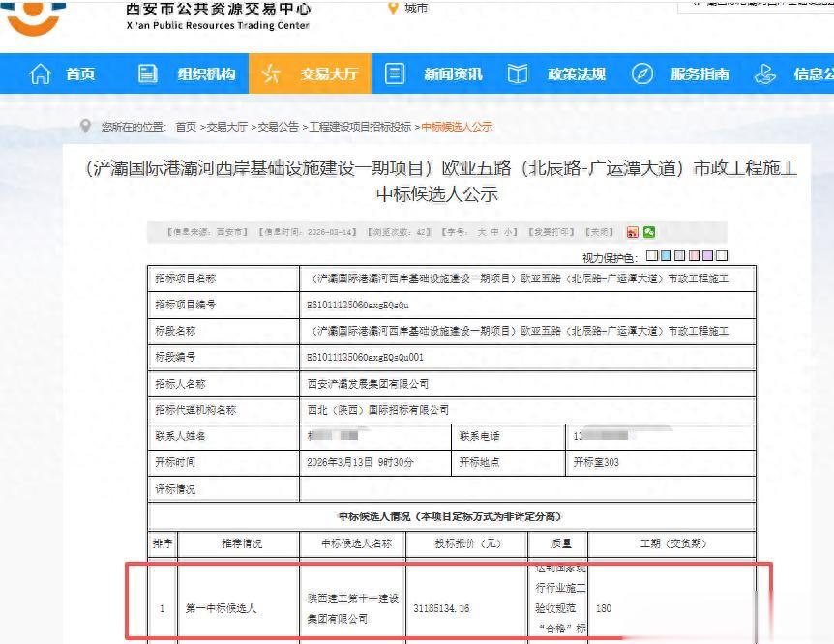The image size is (834, 644).
Task: Select the blue eye-protection color swatch
Action: [x=666, y=256]
